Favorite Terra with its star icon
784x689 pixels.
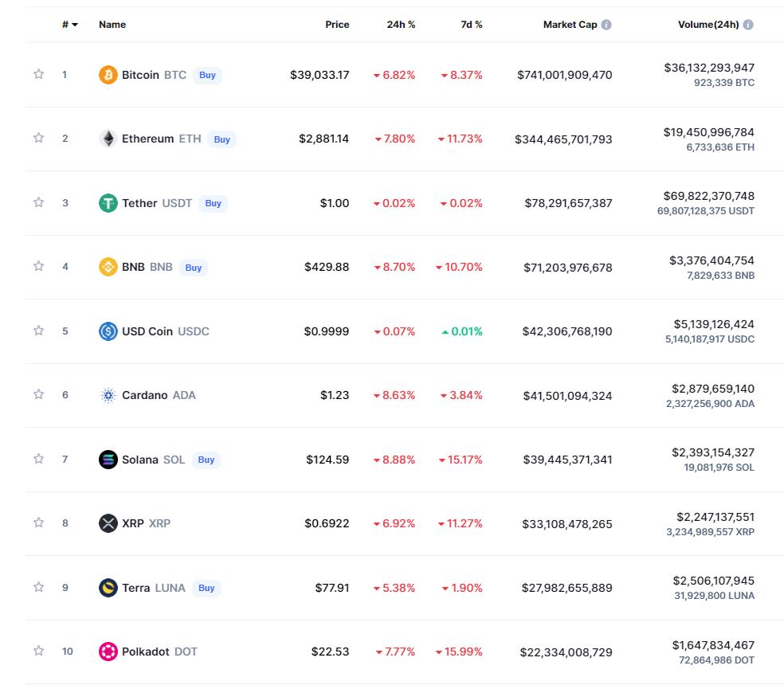coord(38,587)
